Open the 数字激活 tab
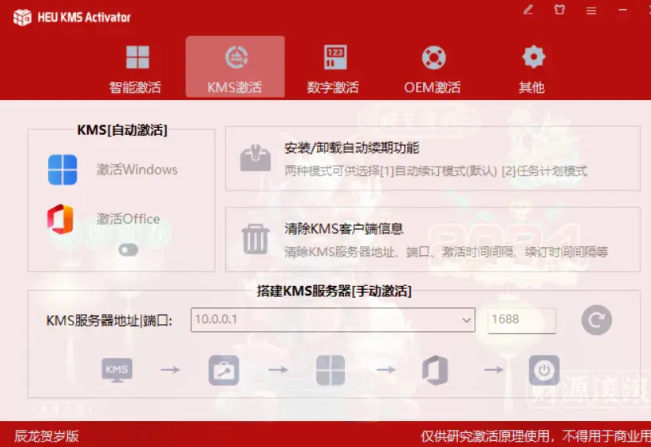 point(334,68)
